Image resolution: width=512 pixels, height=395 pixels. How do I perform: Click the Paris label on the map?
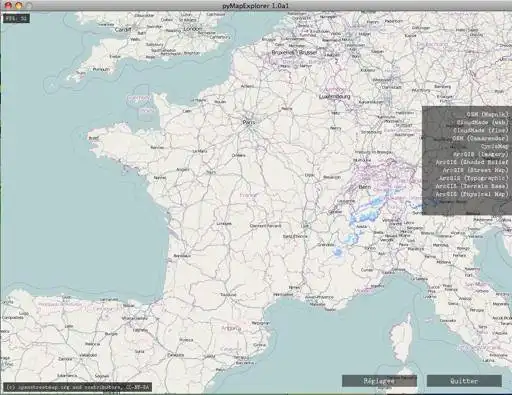(x=249, y=122)
